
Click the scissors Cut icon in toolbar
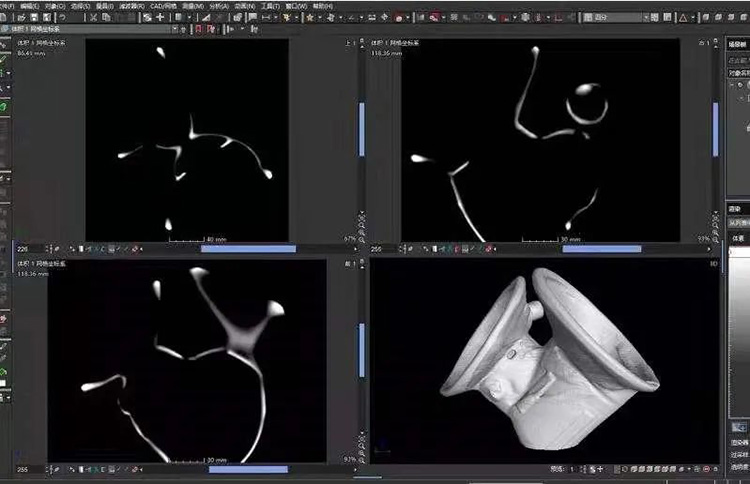pyautogui.click(x=92, y=17)
